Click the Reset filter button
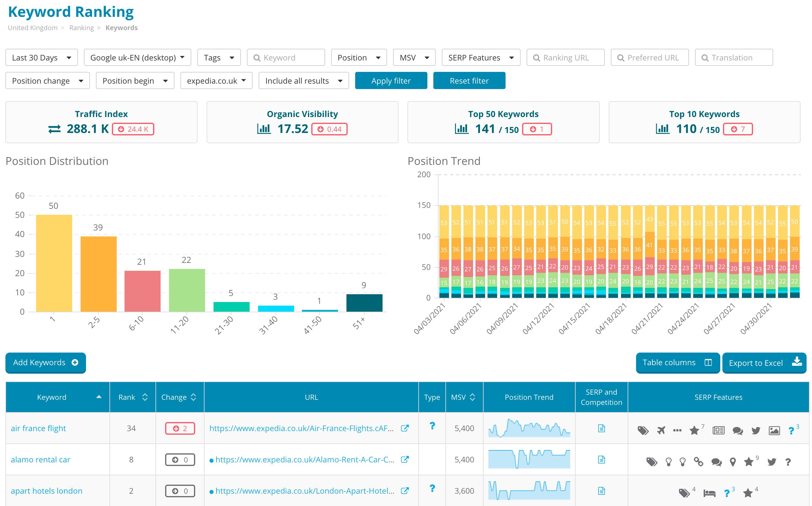The width and height of the screenshot is (812, 506). tap(469, 81)
